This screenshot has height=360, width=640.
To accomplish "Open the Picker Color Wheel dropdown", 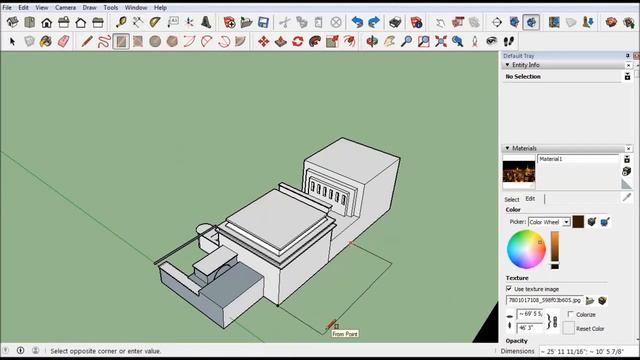I will [567, 222].
